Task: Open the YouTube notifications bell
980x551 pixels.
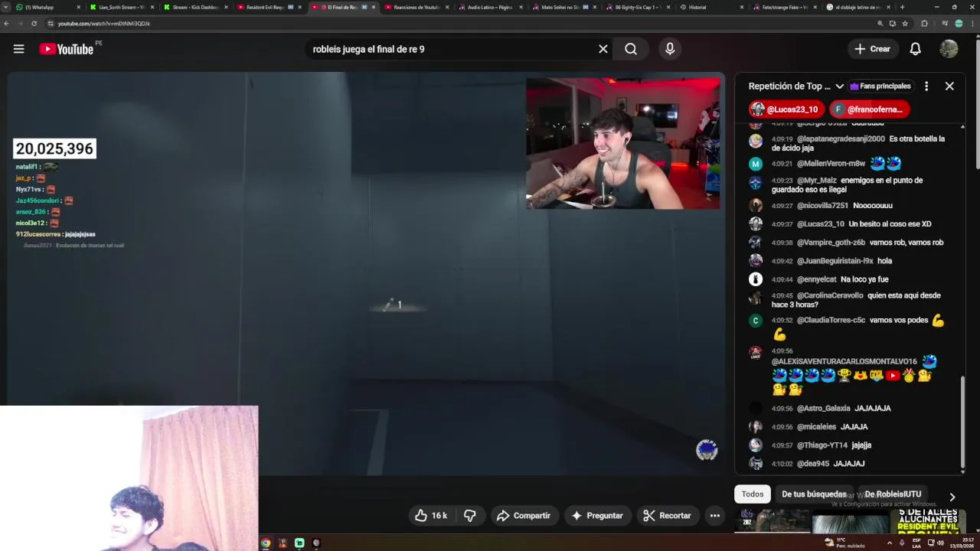Action: pos(915,49)
